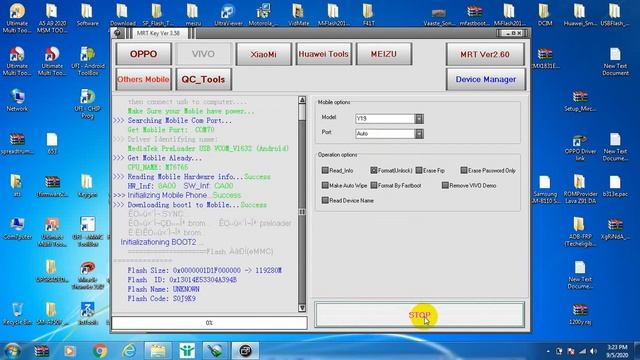Open ADB-FRP desktop folder
The image size is (640, 360).
(x=580, y=232)
